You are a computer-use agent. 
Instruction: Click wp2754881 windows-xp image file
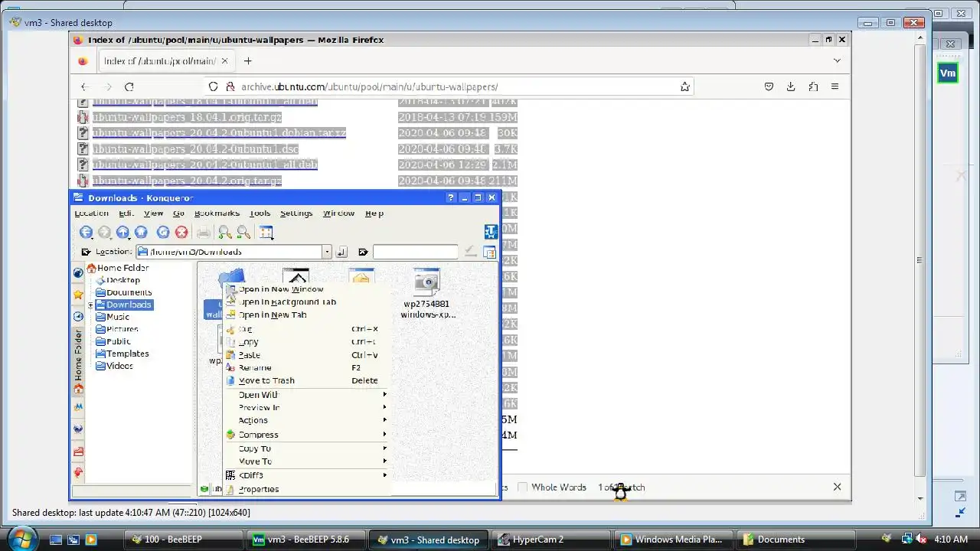coord(427,294)
